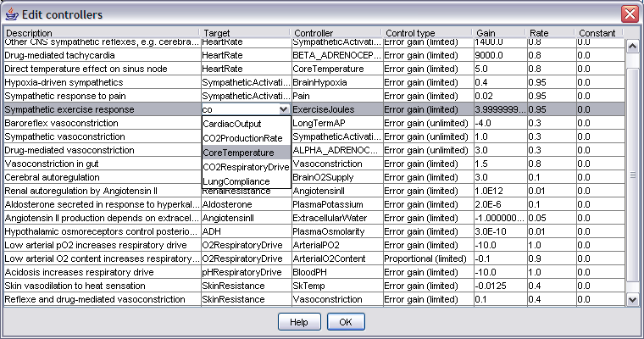Open the Target combo box arrow
The width and height of the screenshot is (644, 339).
[x=283, y=109]
